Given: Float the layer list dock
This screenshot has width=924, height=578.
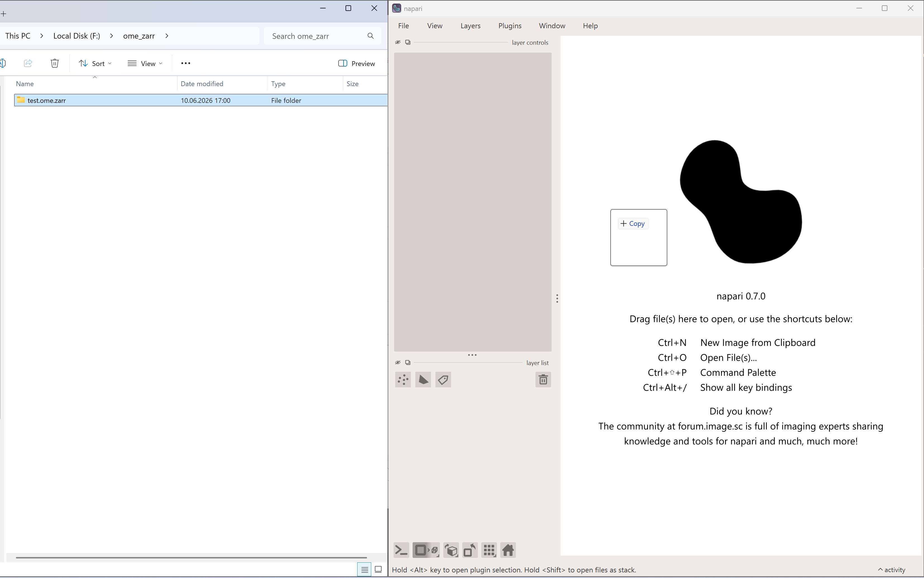Looking at the screenshot, I should pos(408,363).
